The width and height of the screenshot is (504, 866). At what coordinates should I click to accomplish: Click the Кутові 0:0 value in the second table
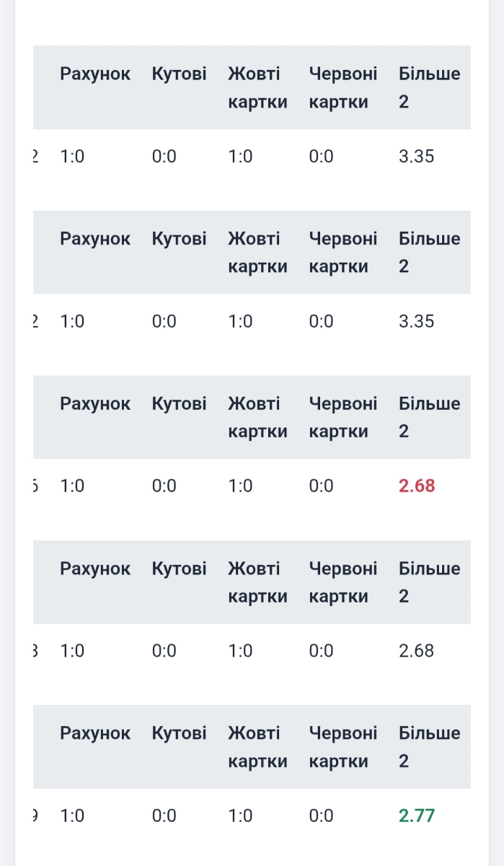[x=164, y=320]
